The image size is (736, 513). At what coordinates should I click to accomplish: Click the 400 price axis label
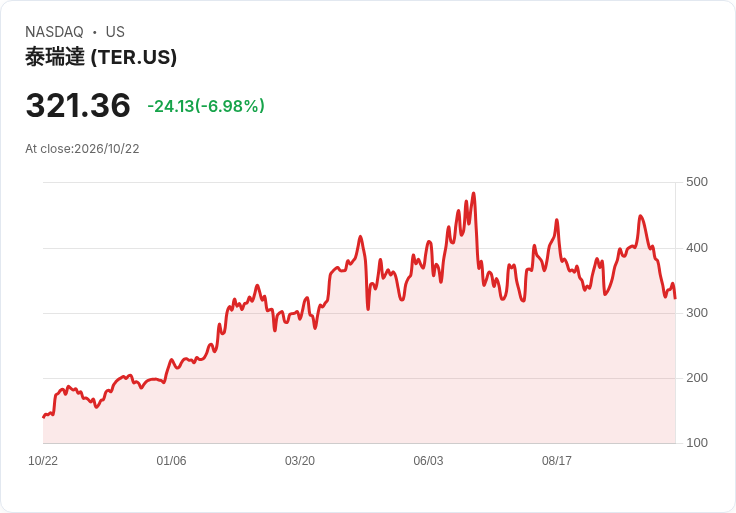coord(697,248)
